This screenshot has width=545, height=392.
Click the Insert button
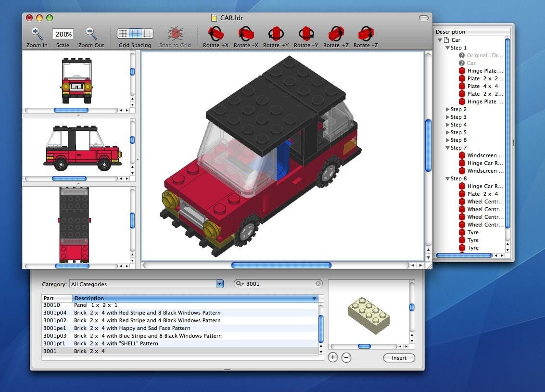(x=399, y=357)
